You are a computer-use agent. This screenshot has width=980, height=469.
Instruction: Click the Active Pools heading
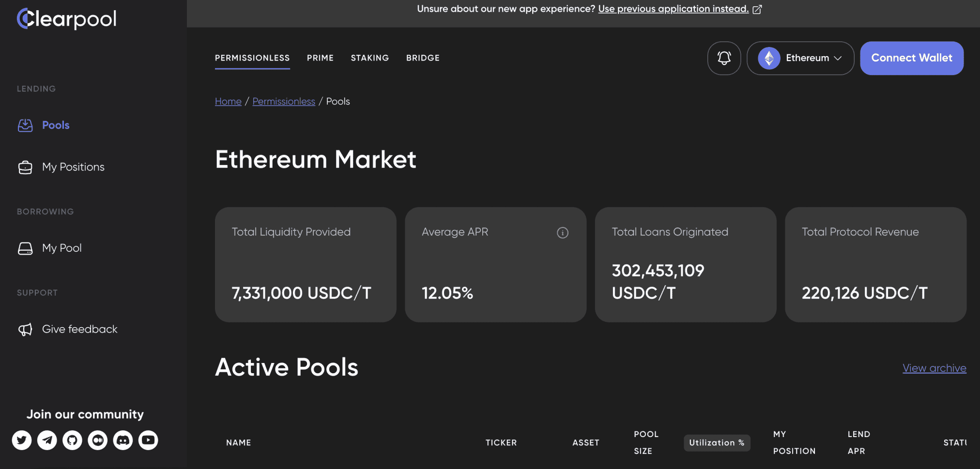pyautogui.click(x=287, y=367)
